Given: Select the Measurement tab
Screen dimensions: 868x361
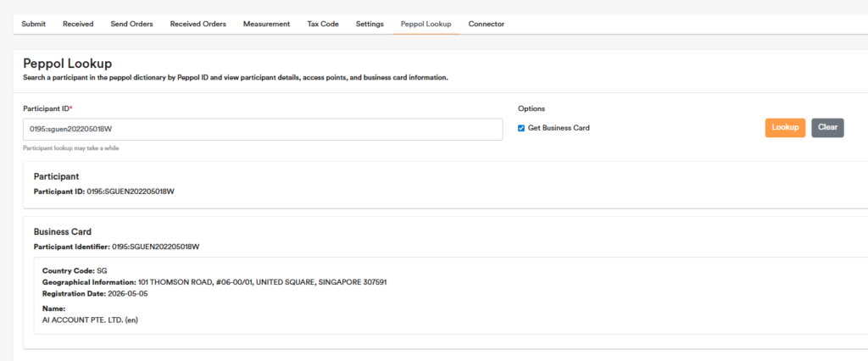Looking at the screenshot, I should tap(266, 25).
